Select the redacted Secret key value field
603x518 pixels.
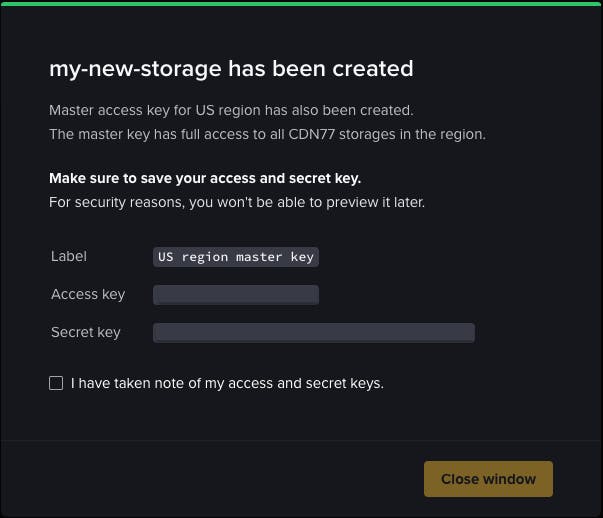(313, 332)
